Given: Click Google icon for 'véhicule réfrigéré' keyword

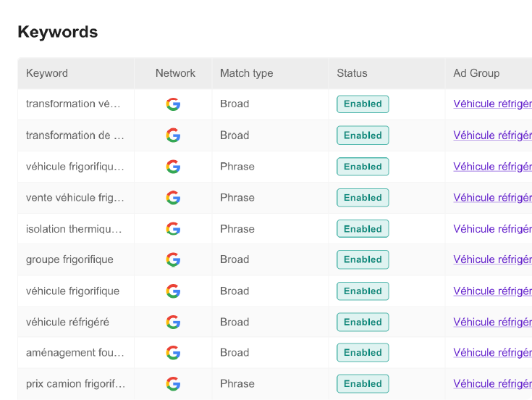Looking at the screenshot, I should click(x=173, y=322).
